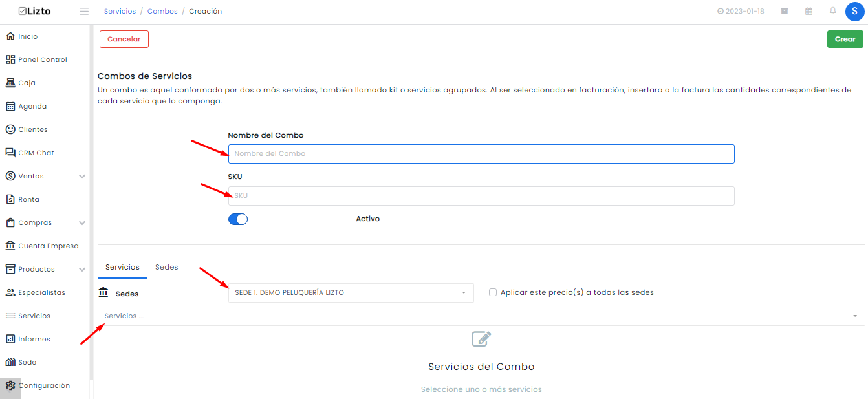The width and height of the screenshot is (868, 399).
Task: Check Aplicar este precio a todas las sedes
Action: [493, 292]
